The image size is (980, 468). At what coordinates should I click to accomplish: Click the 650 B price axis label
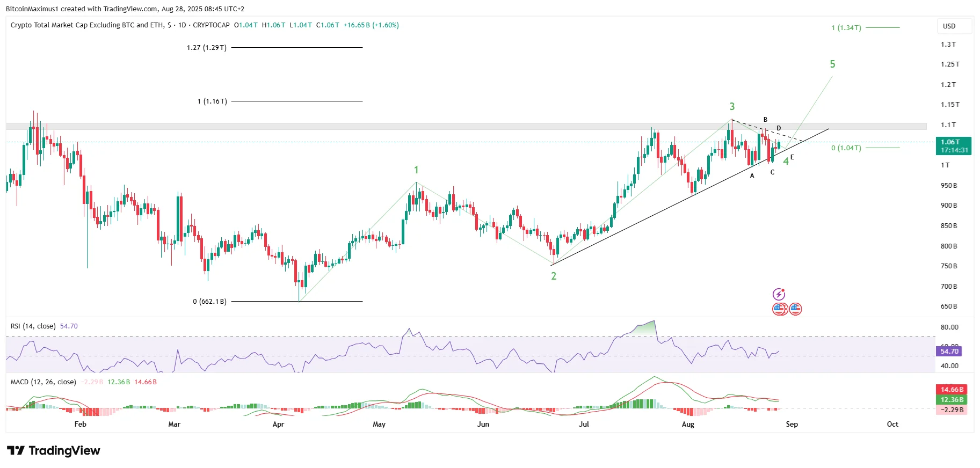click(x=948, y=307)
